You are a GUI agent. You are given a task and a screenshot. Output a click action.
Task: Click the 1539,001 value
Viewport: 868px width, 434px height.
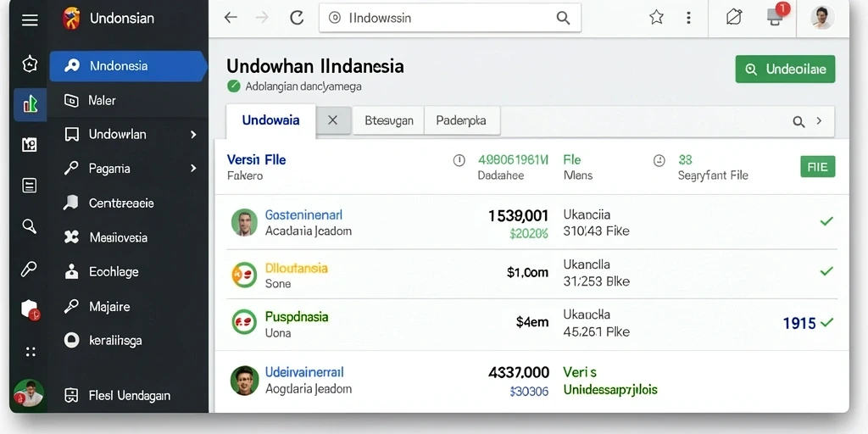(x=519, y=216)
